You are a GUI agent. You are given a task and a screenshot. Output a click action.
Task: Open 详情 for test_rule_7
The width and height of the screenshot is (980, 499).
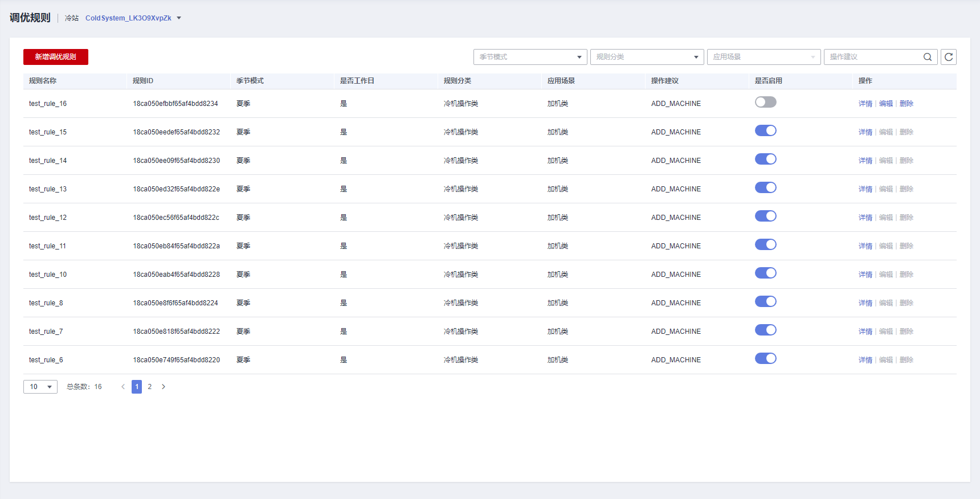[x=865, y=332]
